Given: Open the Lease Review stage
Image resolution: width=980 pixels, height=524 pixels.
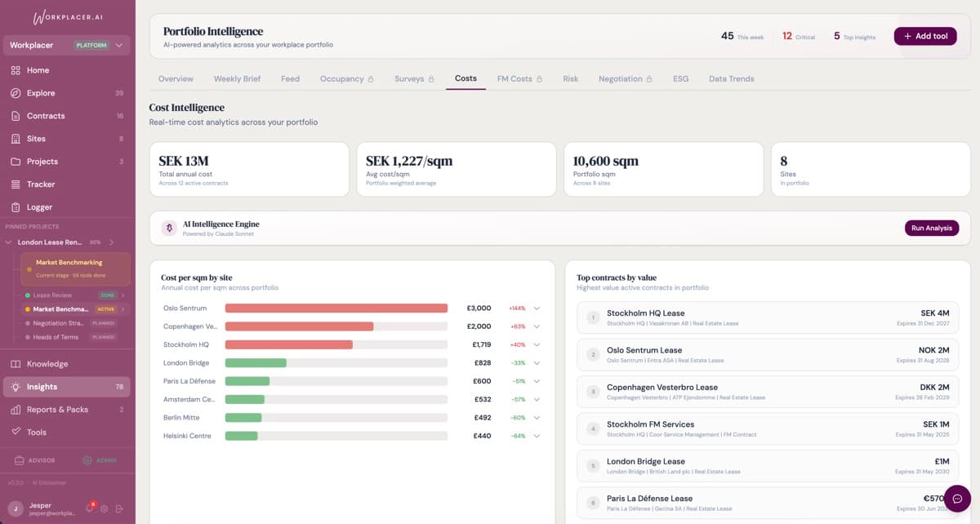Looking at the screenshot, I should point(75,295).
